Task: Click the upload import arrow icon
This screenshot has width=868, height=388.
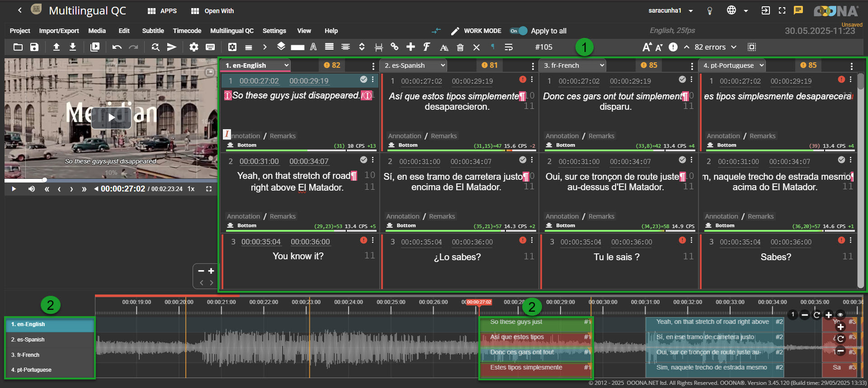Action: 57,47
